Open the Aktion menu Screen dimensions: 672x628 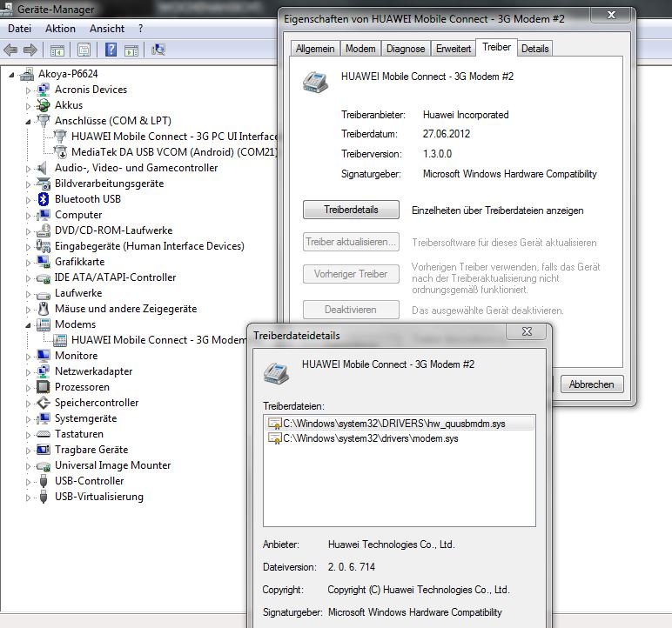coord(60,29)
